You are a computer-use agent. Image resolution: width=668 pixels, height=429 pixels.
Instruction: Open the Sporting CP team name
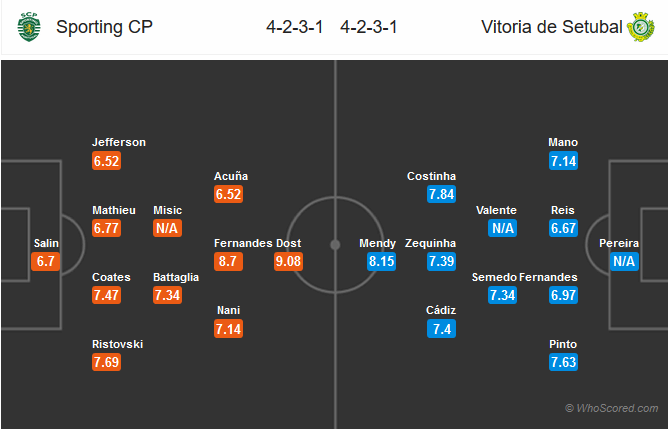(104, 27)
